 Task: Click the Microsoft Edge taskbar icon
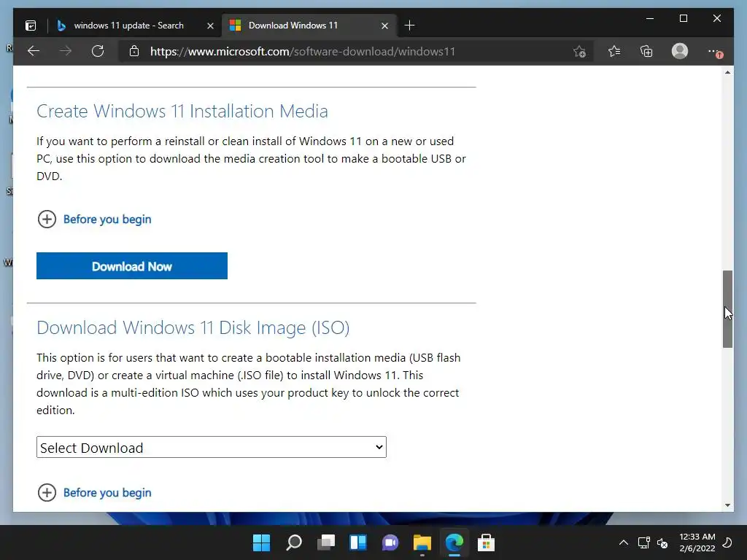pos(454,542)
